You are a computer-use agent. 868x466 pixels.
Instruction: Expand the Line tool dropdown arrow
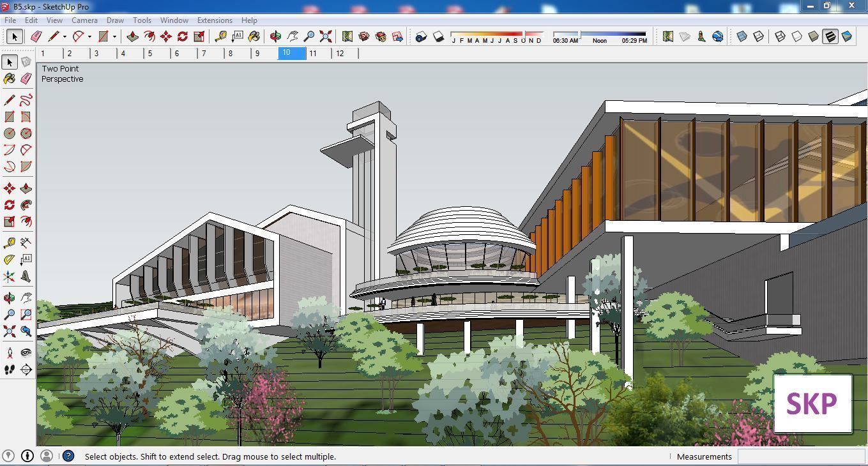click(65, 36)
